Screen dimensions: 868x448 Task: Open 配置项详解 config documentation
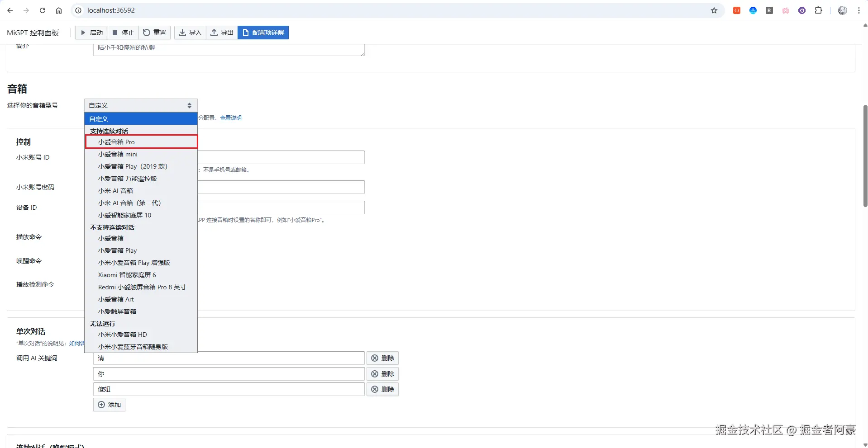(263, 33)
